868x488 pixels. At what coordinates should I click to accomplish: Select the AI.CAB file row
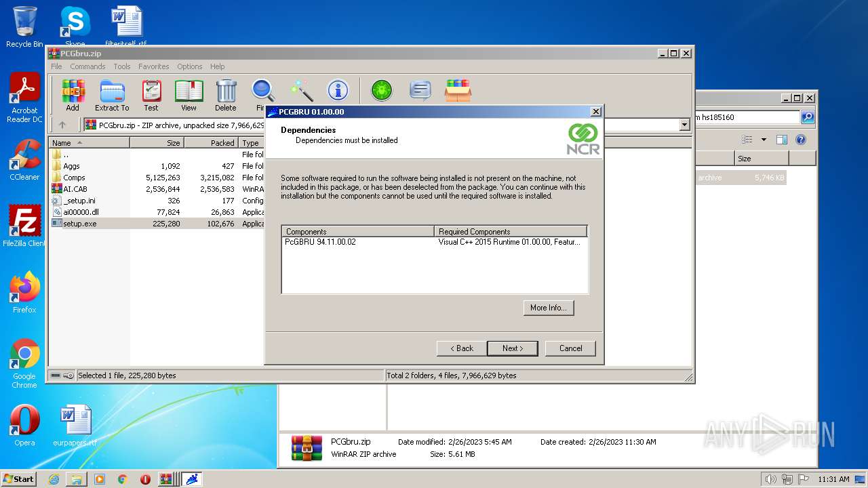pyautogui.click(x=157, y=189)
